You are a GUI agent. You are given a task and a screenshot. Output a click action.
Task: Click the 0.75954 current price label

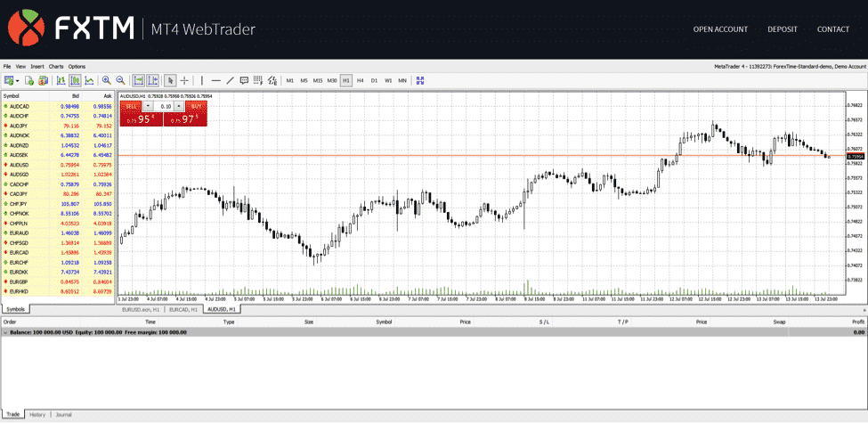856,156
